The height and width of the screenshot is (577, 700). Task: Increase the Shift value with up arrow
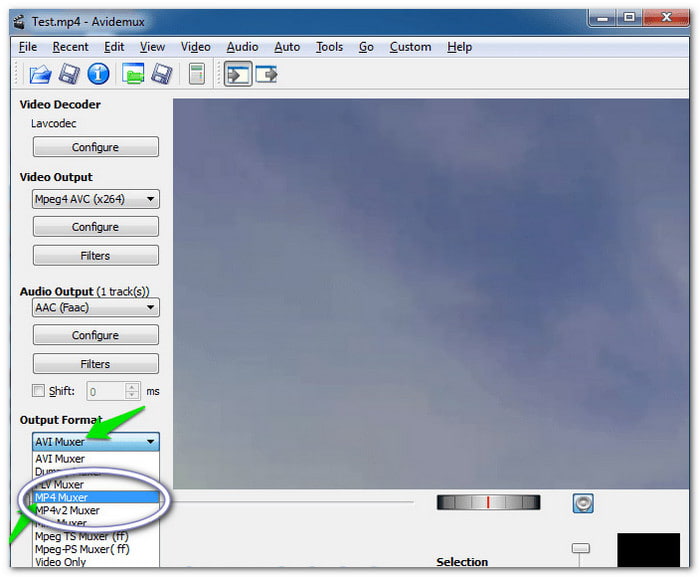click(132, 387)
